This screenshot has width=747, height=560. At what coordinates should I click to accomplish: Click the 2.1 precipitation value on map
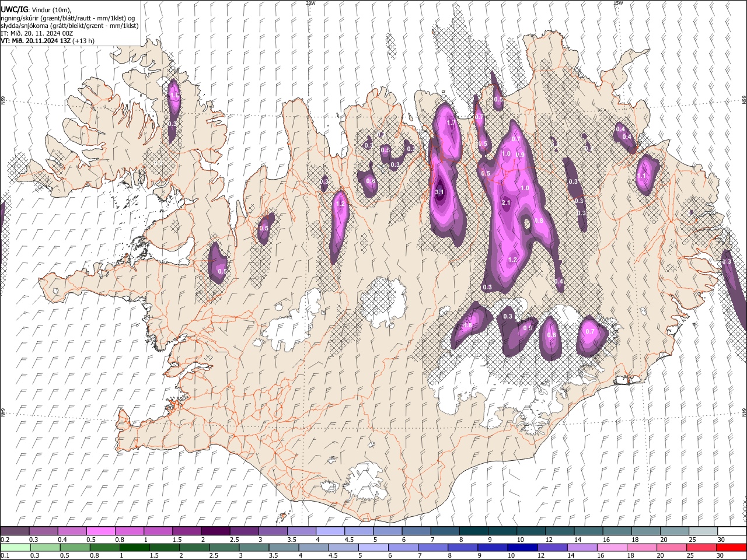(506, 202)
